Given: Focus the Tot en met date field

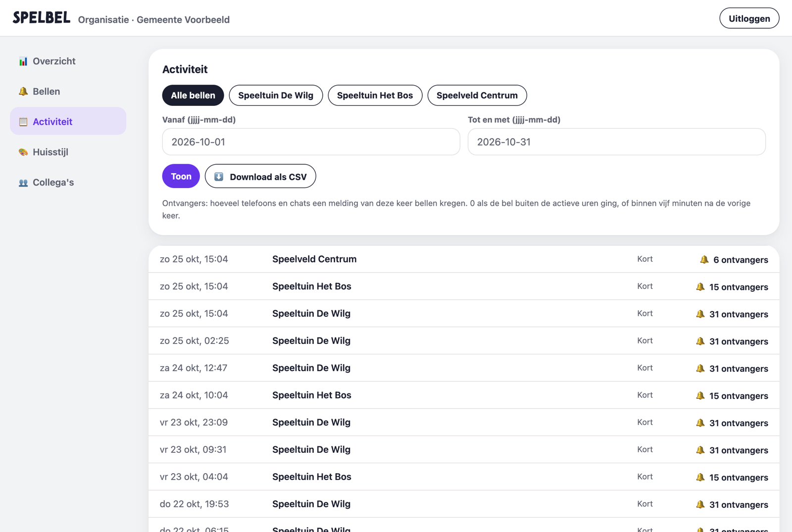Looking at the screenshot, I should click(x=616, y=142).
